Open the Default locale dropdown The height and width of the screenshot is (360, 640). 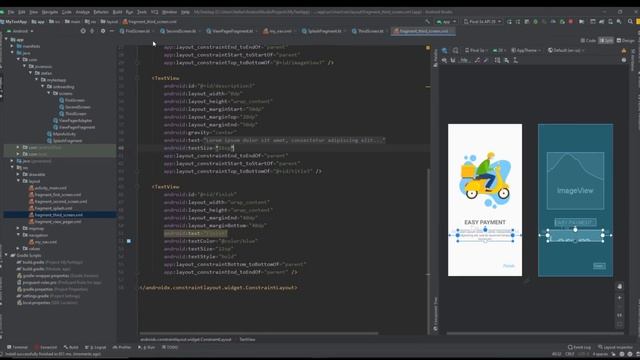[566, 51]
